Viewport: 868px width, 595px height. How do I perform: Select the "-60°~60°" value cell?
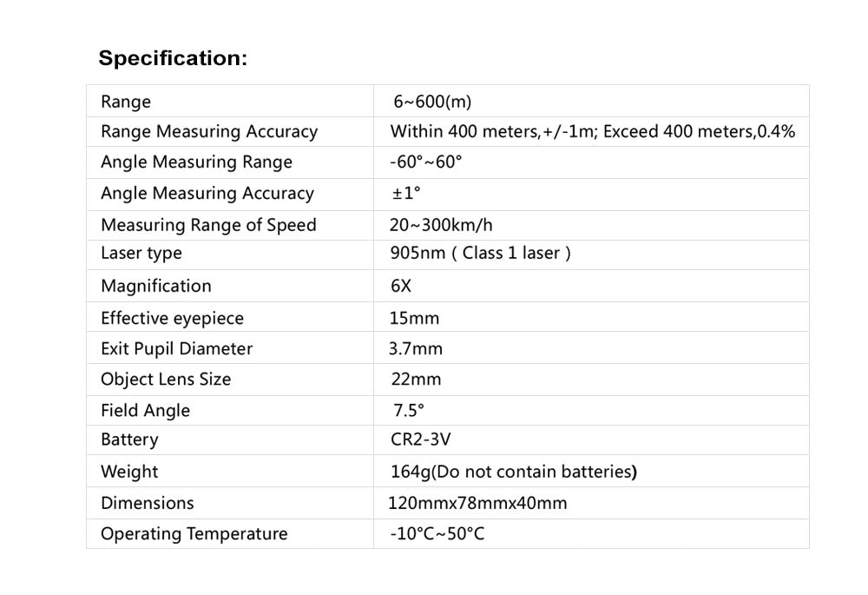[x=426, y=162]
